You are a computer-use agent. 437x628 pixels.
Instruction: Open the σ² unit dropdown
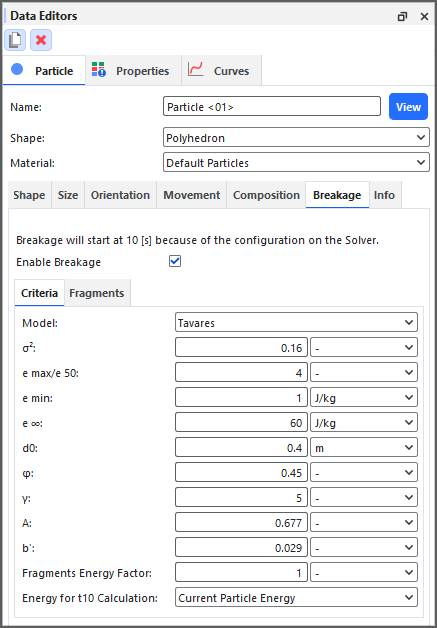364,348
